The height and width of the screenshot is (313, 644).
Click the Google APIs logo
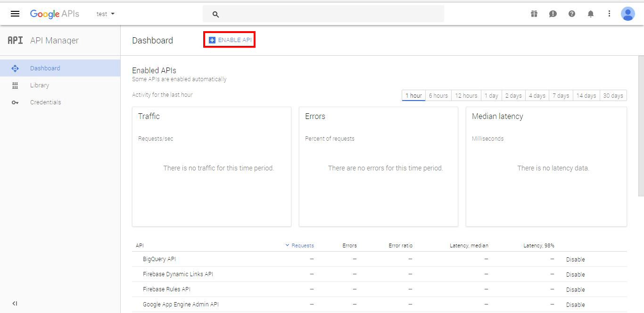pyautogui.click(x=55, y=14)
